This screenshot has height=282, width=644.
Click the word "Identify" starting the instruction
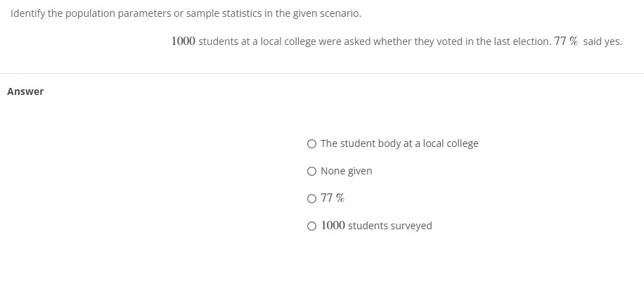click(x=28, y=13)
